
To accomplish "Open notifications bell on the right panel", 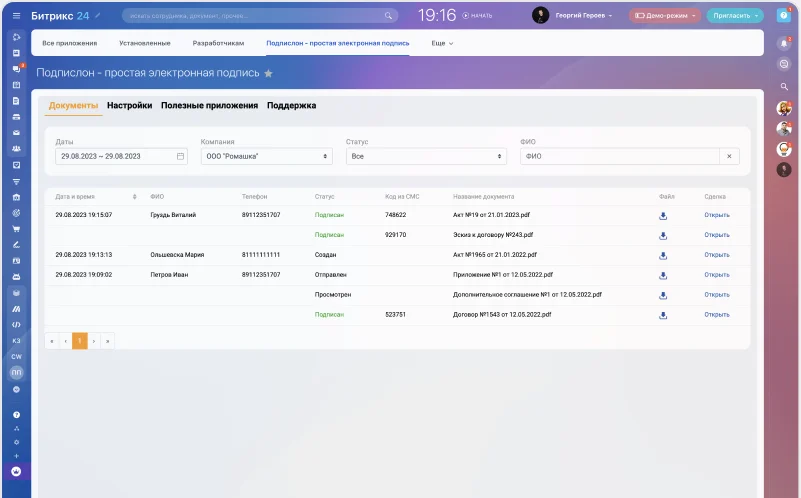I will (x=784, y=43).
